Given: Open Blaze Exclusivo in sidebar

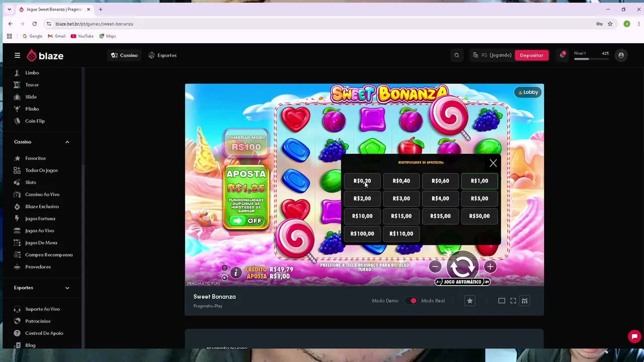Looking at the screenshot, I should [42, 207].
